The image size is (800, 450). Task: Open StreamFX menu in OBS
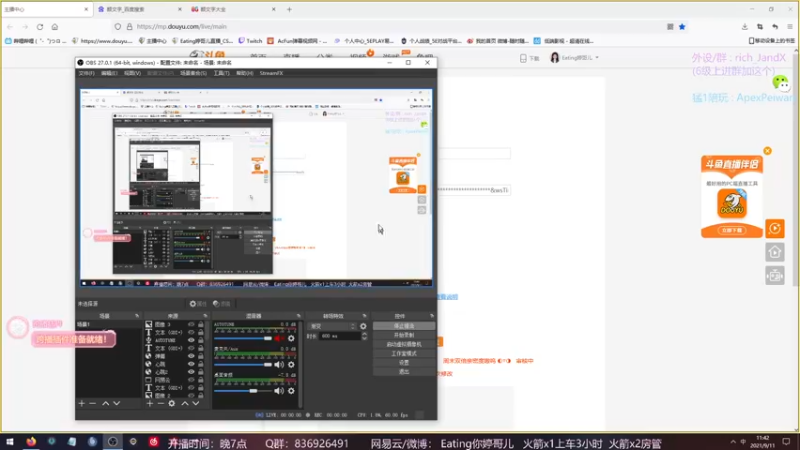(271, 73)
